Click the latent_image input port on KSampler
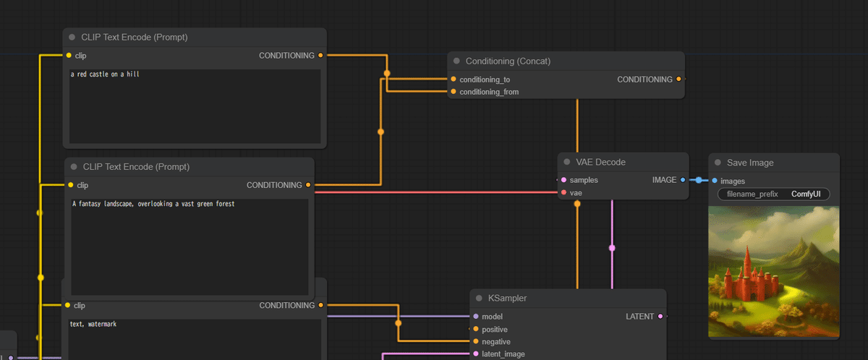868x360 pixels. coord(476,354)
